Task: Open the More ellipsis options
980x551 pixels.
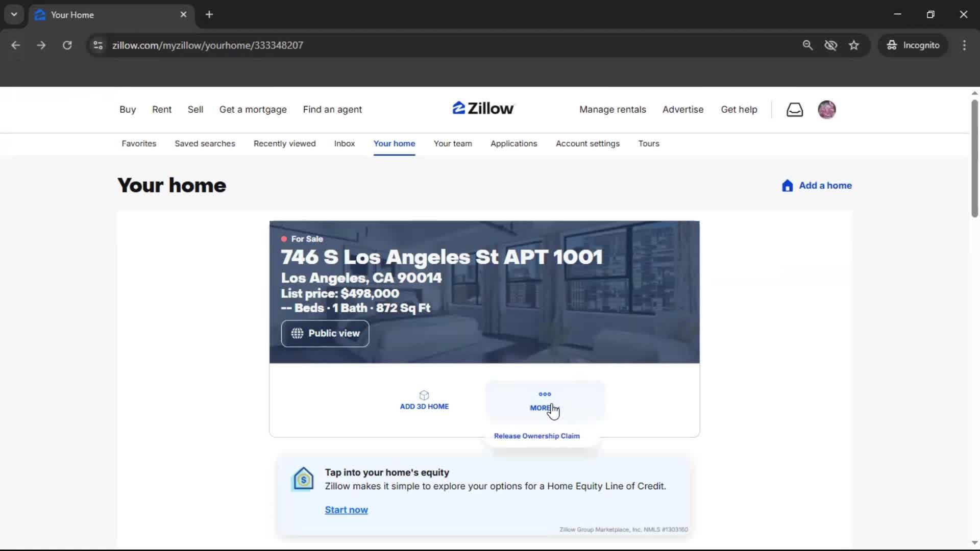Action: (544, 401)
